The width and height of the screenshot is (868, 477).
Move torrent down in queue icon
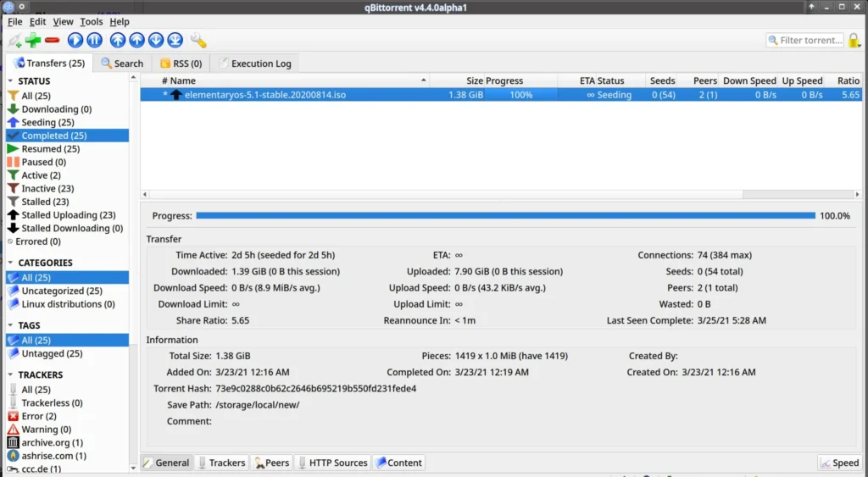tap(156, 40)
